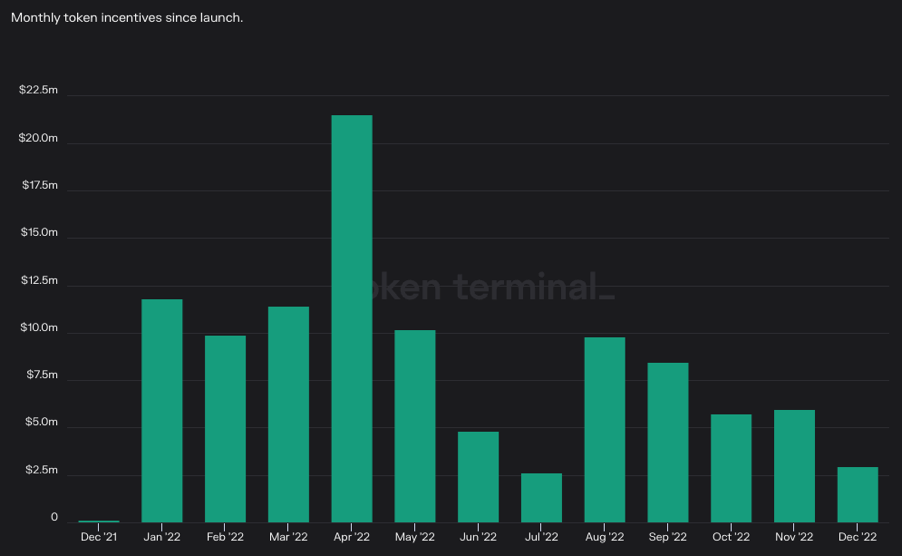Select the Dec '22 bar
The height and width of the screenshot is (556, 902).
pos(858,494)
